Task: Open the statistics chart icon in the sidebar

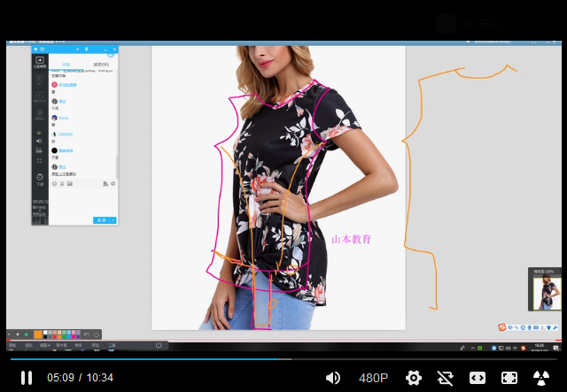Action: tap(39, 150)
